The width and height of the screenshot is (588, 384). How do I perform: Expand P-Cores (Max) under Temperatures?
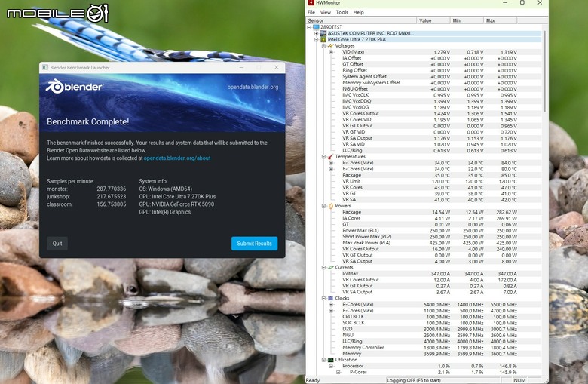click(331, 163)
